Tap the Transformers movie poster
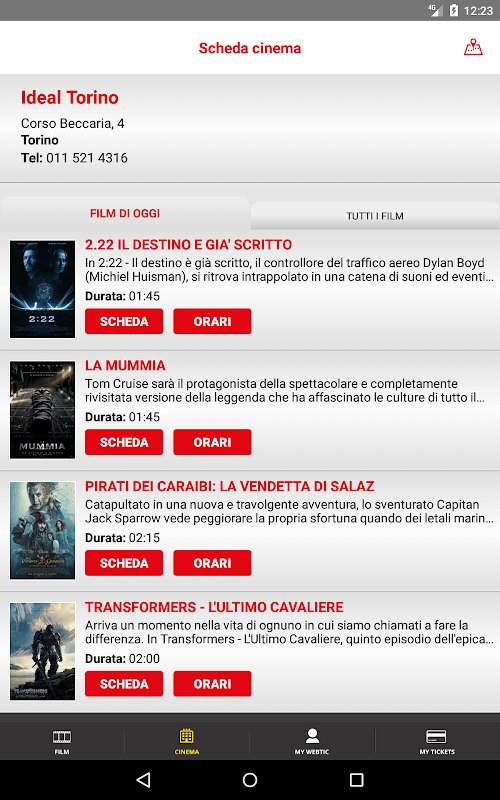Image resolution: width=500 pixels, height=800 pixels. click(x=42, y=652)
